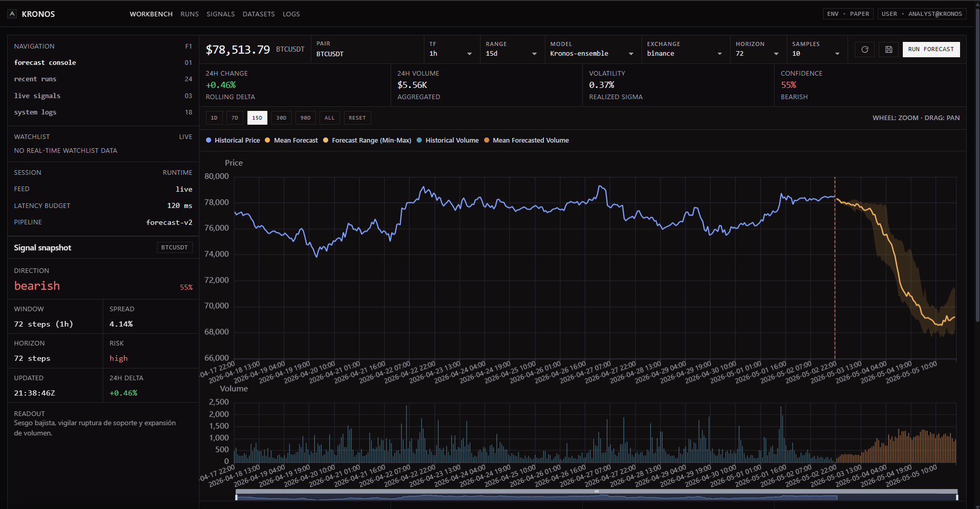Select the 7D chart range
The width and height of the screenshot is (980, 509).
click(x=235, y=118)
